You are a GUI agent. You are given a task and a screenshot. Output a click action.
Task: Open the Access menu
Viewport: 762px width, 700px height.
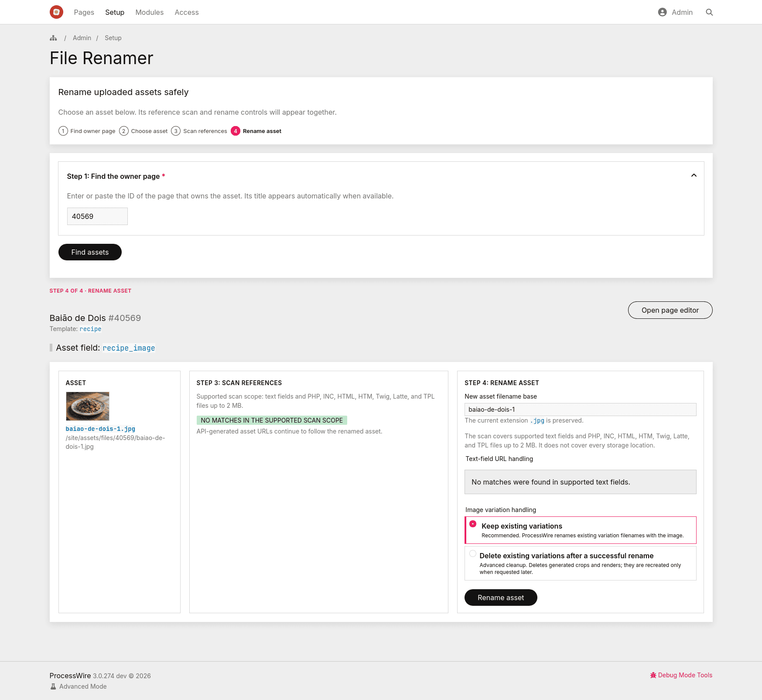click(x=187, y=12)
